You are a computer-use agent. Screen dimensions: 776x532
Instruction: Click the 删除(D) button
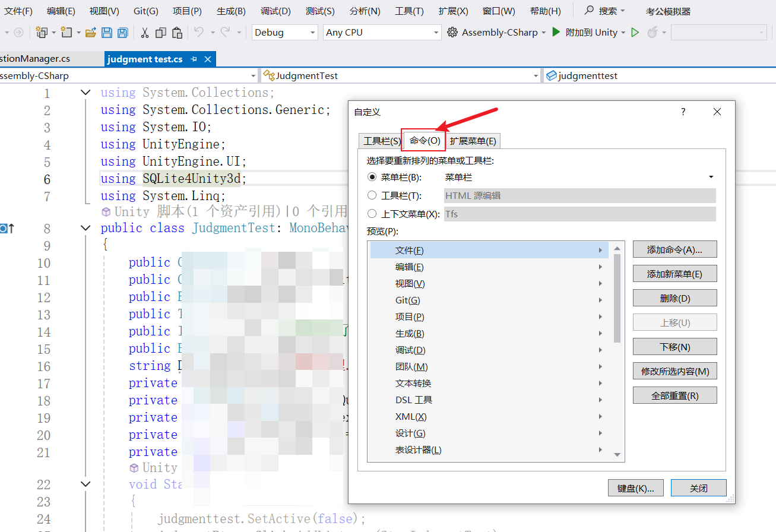[x=675, y=298]
